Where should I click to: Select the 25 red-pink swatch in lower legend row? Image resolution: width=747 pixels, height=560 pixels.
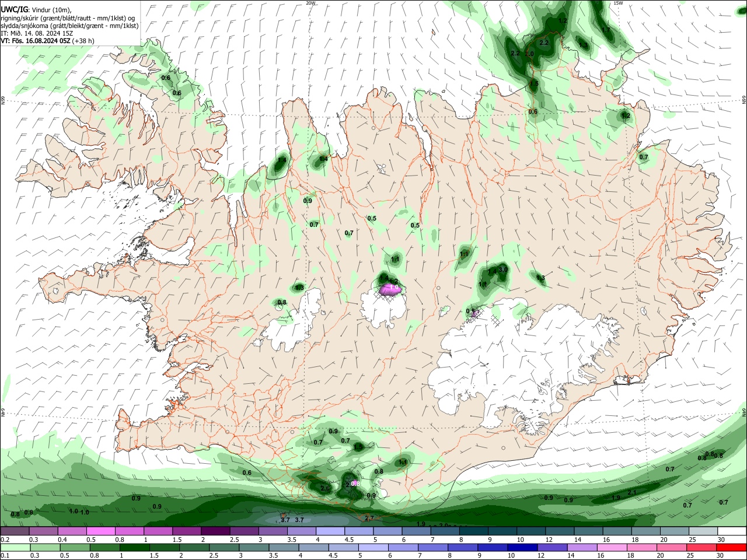coord(701,547)
